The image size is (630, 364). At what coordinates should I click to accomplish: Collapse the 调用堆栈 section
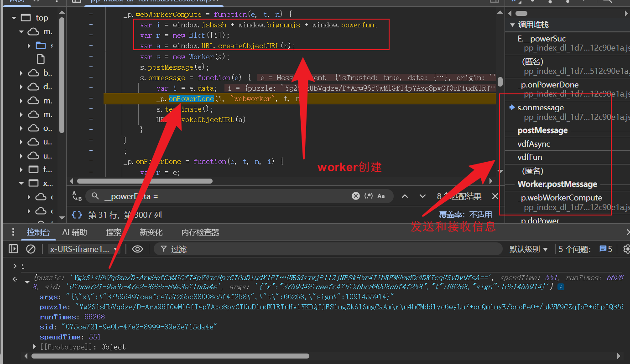[513, 25]
